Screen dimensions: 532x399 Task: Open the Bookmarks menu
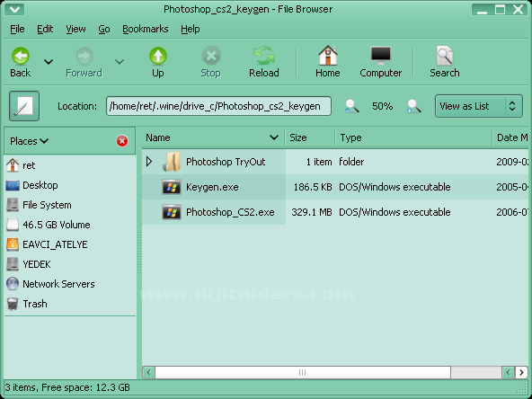point(146,29)
